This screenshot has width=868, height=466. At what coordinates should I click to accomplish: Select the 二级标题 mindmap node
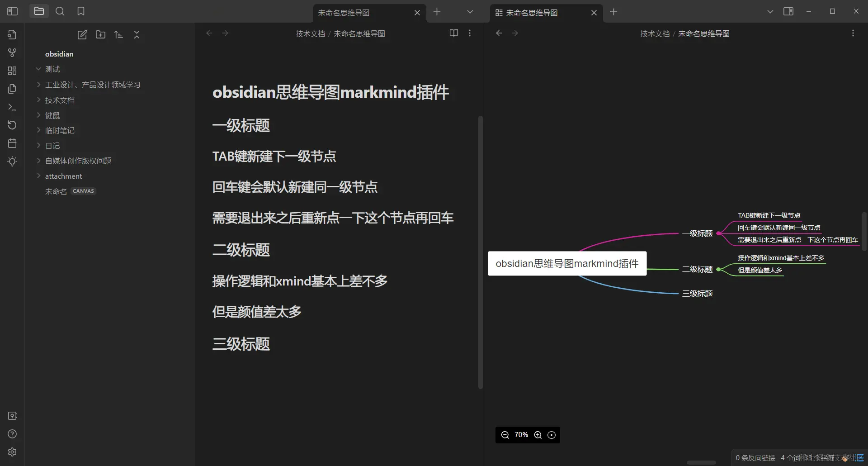tap(697, 269)
